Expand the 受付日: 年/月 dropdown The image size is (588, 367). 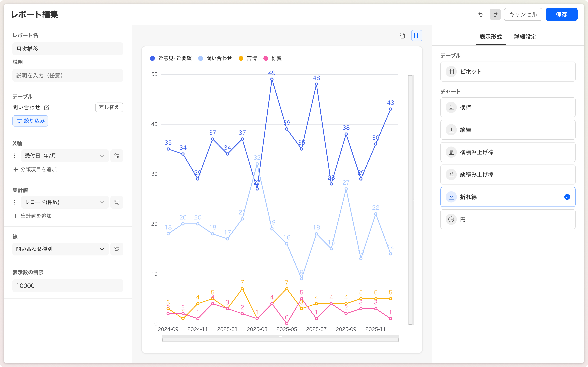[65, 156]
